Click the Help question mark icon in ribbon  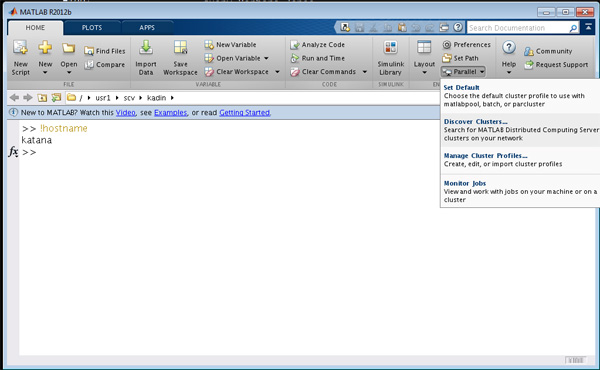[509, 48]
